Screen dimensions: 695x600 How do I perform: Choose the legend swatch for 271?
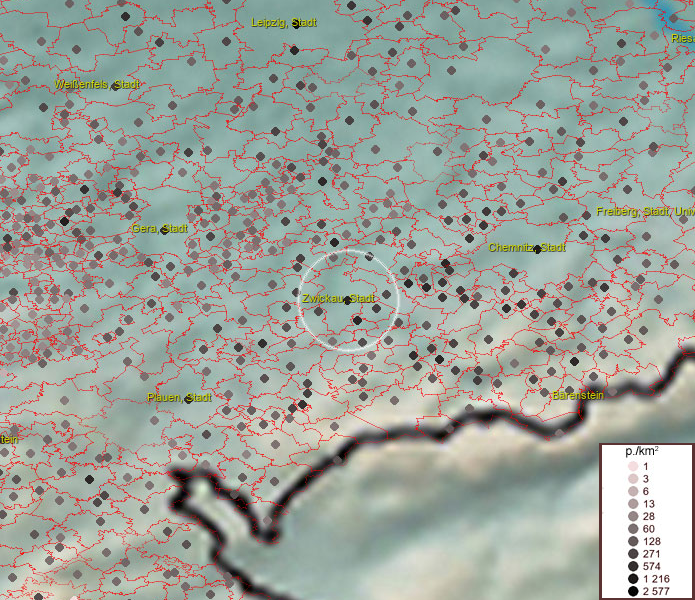point(633,553)
